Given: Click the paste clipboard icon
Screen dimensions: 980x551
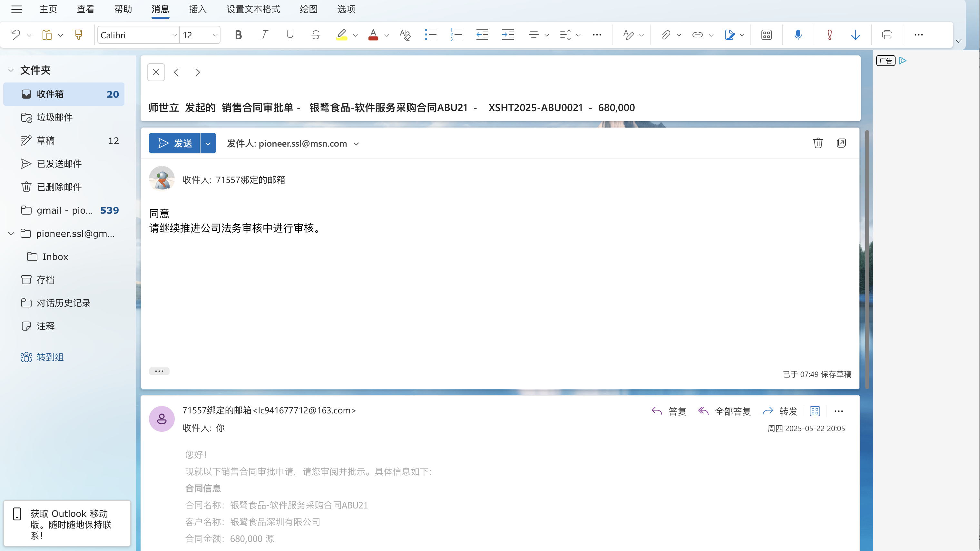Looking at the screenshot, I should (x=47, y=35).
